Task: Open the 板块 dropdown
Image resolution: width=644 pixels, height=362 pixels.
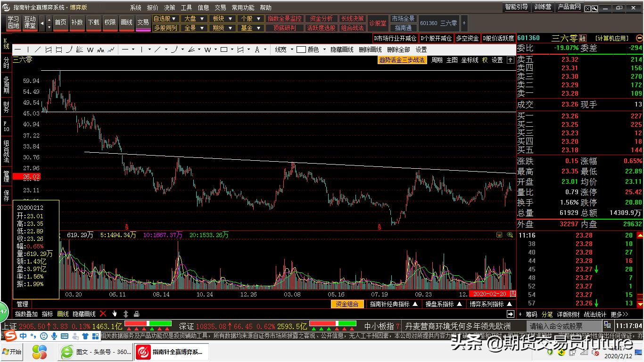Action: click(222, 18)
